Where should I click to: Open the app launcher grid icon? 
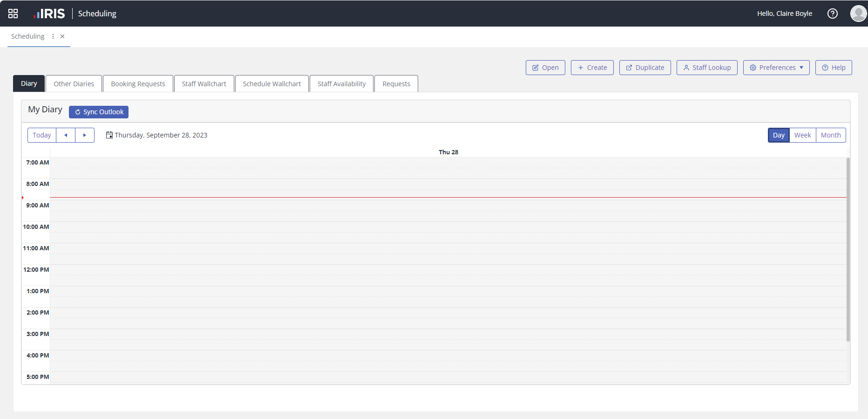pyautogui.click(x=13, y=14)
